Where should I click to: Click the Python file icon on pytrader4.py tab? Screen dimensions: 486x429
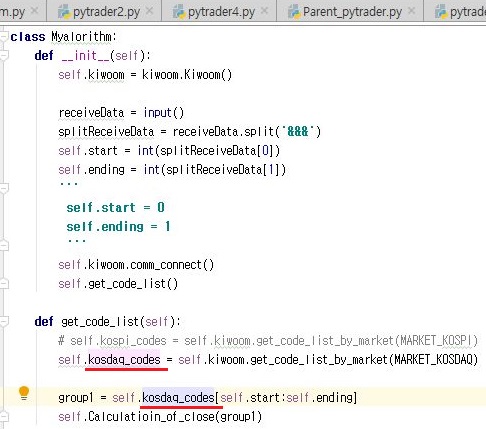point(179,12)
